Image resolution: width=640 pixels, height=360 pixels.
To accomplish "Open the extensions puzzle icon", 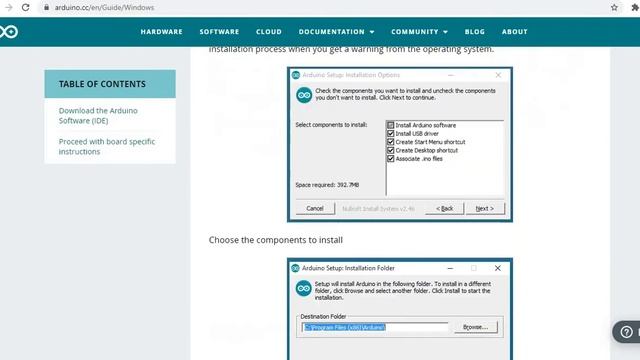I will point(635,7).
